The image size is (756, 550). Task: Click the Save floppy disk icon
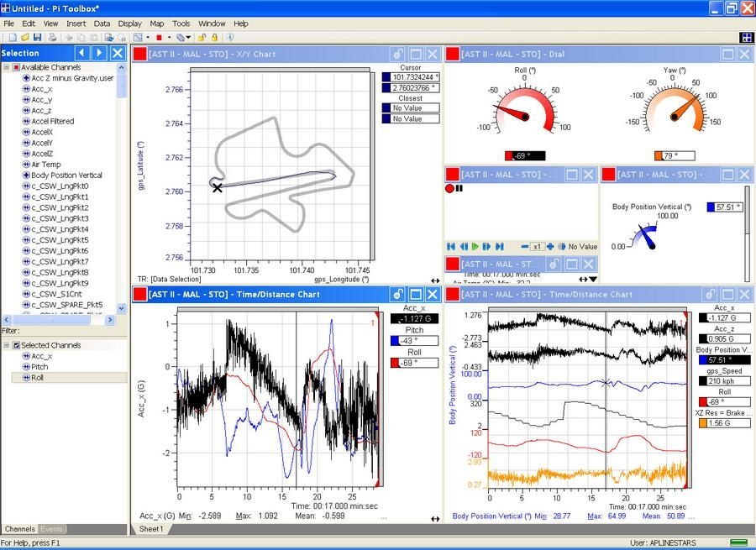click(x=38, y=37)
